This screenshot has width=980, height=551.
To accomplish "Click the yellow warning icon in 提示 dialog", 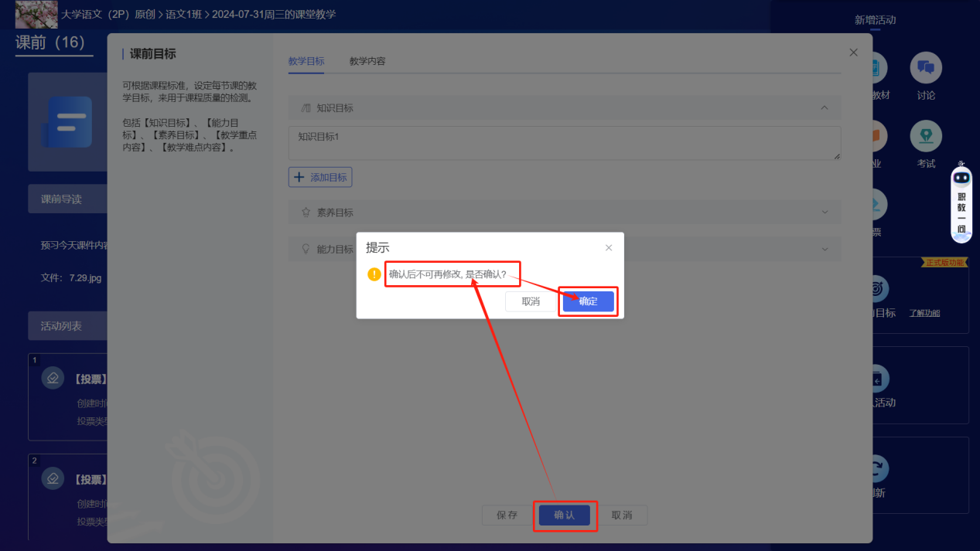I will click(x=374, y=274).
